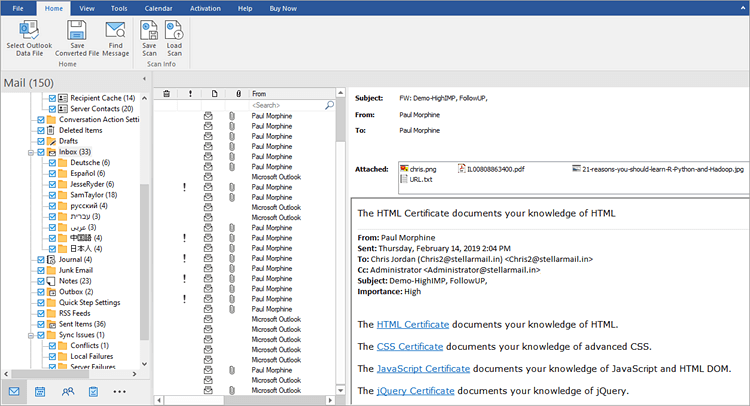Open the Find Message tool
The image size is (750, 406).
click(x=115, y=30)
